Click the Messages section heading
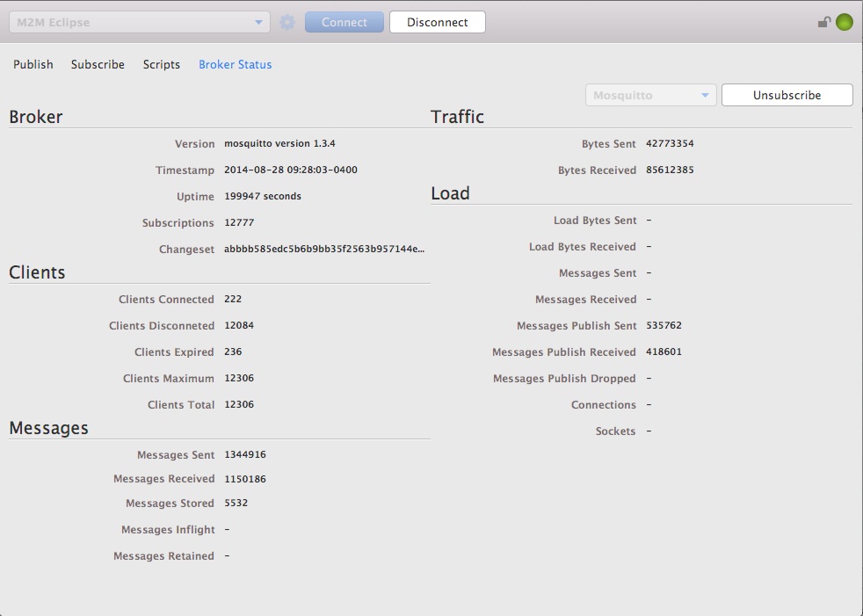Viewport: 863px width, 616px height. tap(48, 428)
